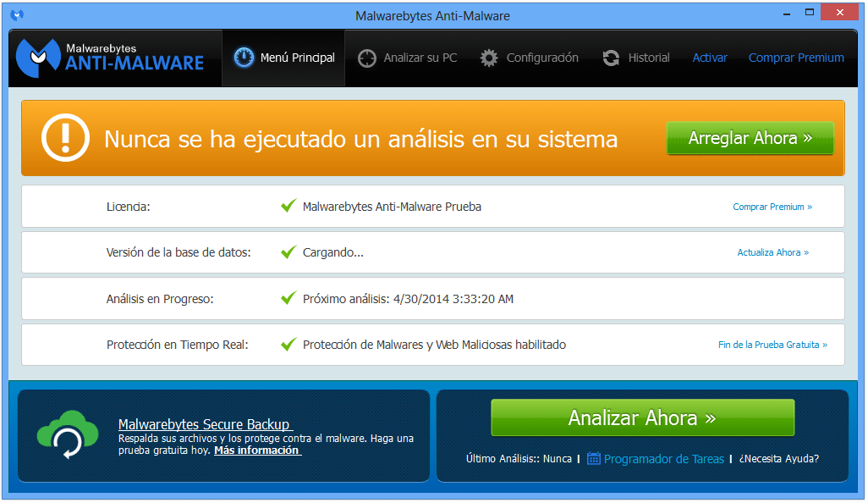
Task: Click the Versión de la base de datos label
Action: [x=179, y=252]
